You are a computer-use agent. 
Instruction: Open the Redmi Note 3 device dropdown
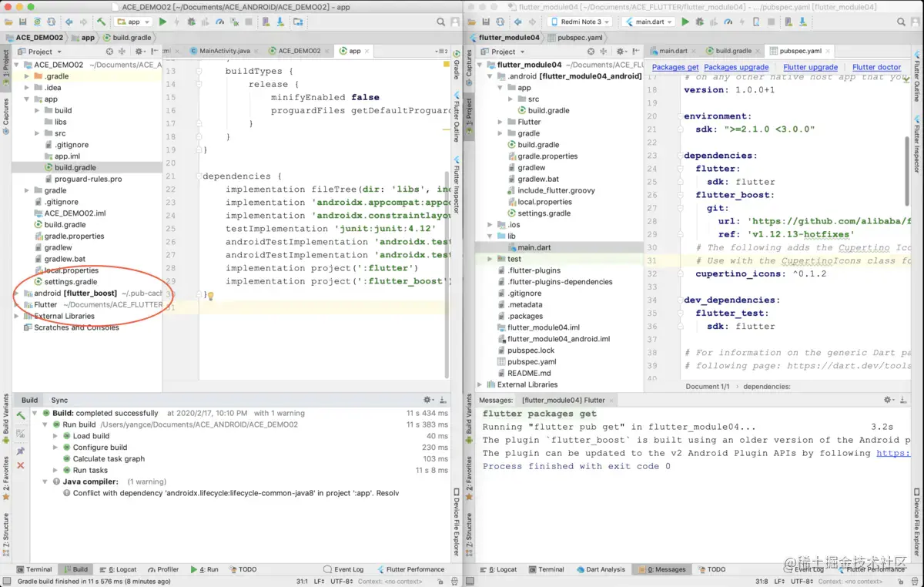click(581, 22)
